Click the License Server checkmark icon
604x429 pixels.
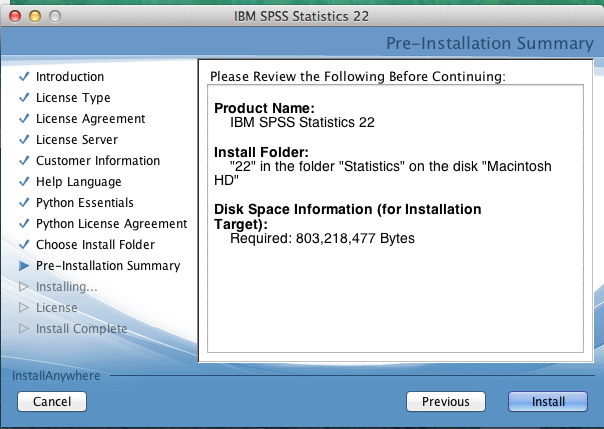point(24,139)
